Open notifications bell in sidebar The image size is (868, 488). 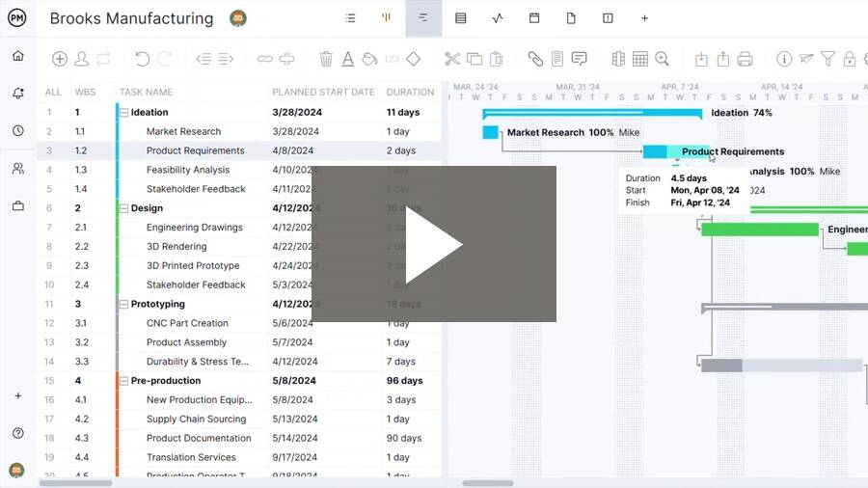[18, 93]
